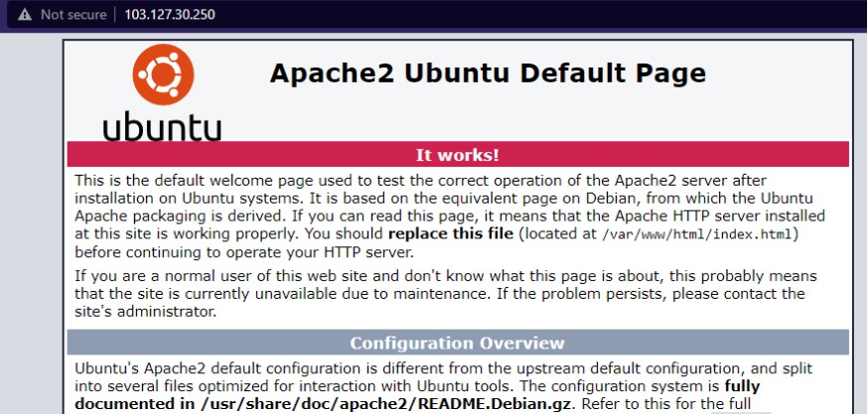Viewport: 868px width, 414px height.
Task: Click the "Not secure" label in address bar
Action: 73,14
